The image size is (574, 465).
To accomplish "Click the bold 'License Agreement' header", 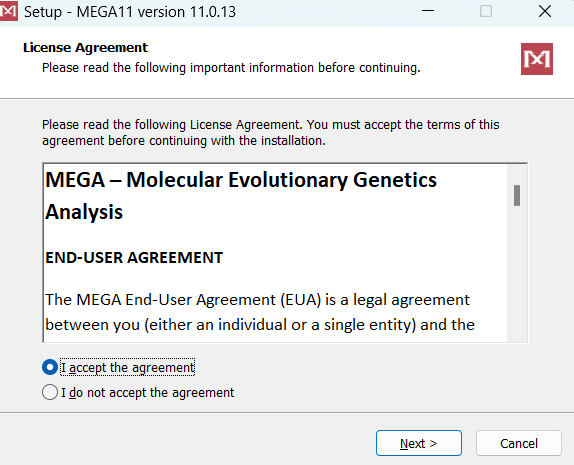I will tap(85, 48).
